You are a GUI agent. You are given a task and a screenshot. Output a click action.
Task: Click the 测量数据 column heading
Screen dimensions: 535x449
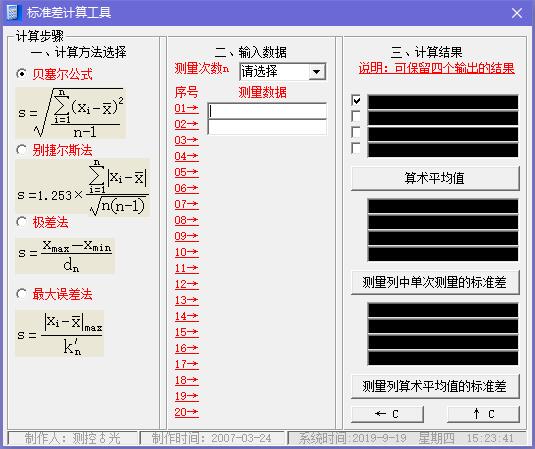262,92
